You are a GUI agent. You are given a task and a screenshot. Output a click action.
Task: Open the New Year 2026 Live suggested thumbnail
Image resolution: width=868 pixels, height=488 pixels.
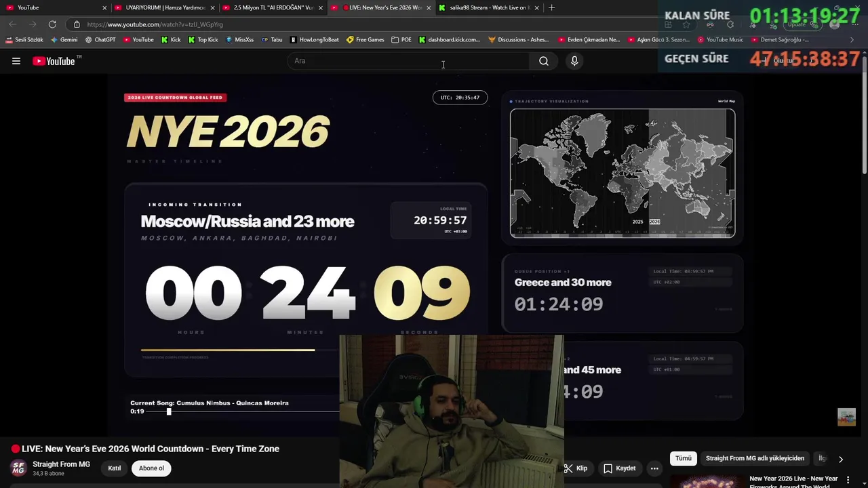click(x=707, y=481)
